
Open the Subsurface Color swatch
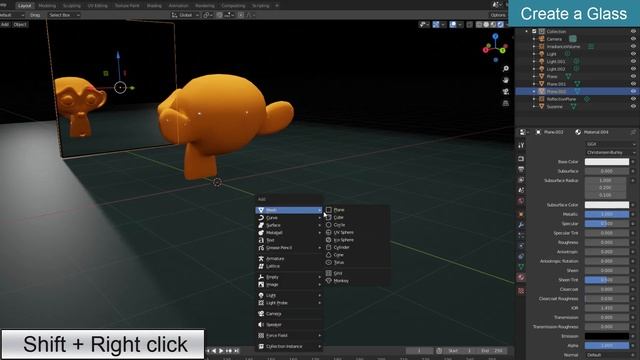coord(607,205)
